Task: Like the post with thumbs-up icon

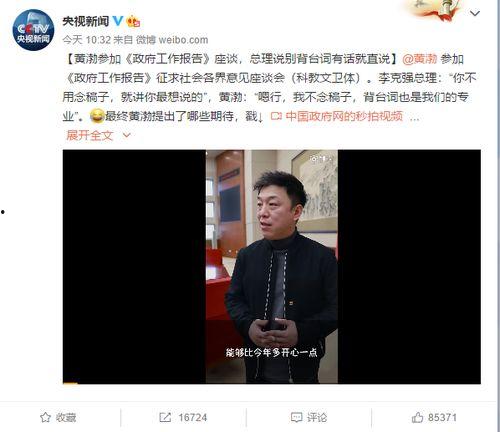Action: click(417, 417)
